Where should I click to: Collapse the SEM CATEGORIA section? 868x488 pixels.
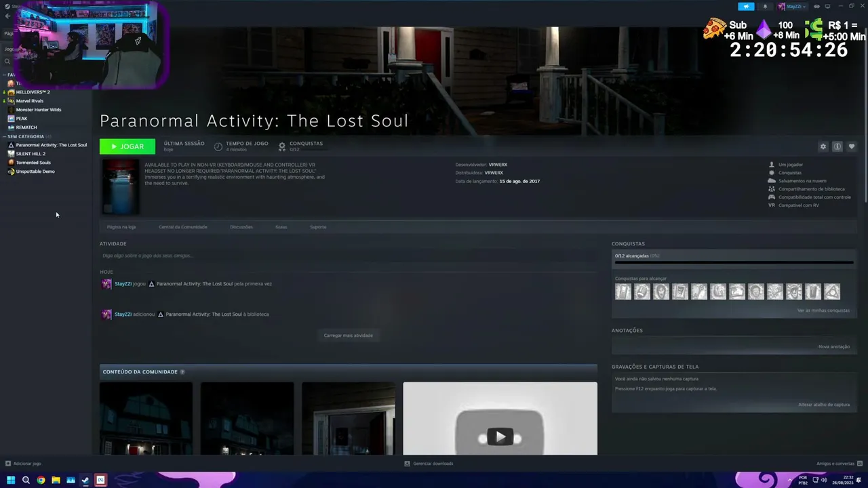pyautogui.click(x=4, y=136)
